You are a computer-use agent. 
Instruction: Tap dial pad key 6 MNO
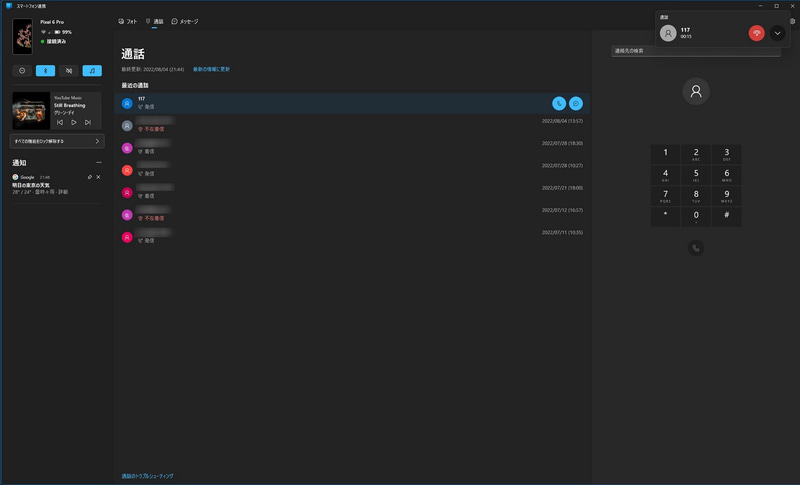(727, 175)
